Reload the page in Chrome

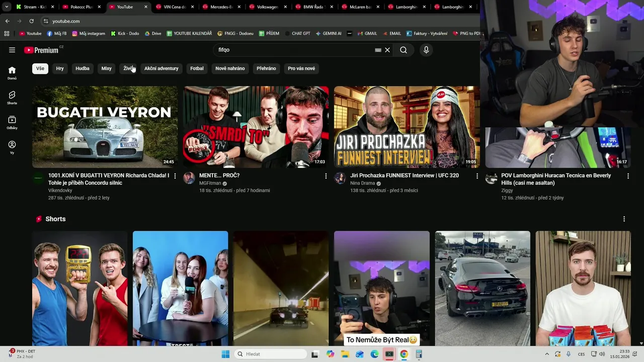pyautogui.click(x=31, y=21)
